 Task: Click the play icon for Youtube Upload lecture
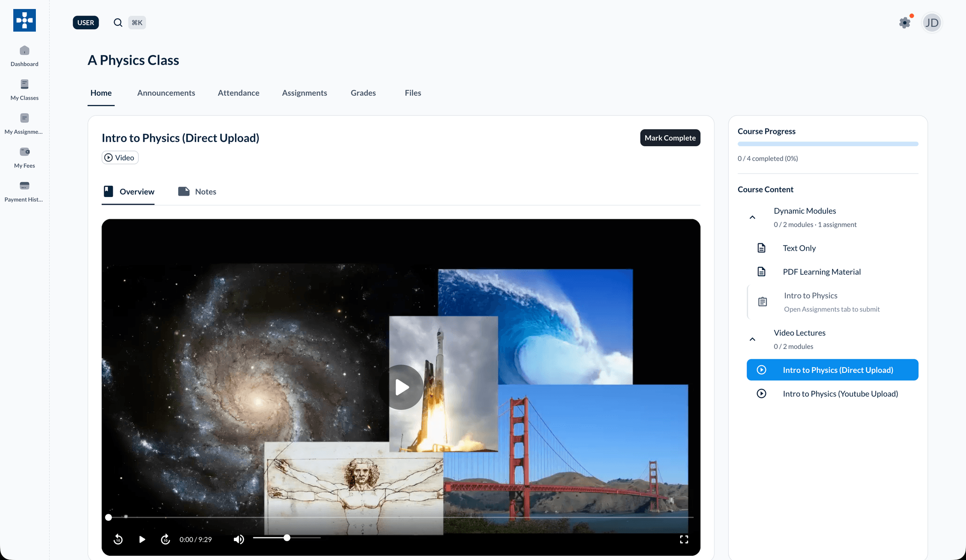(x=761, y=394)
